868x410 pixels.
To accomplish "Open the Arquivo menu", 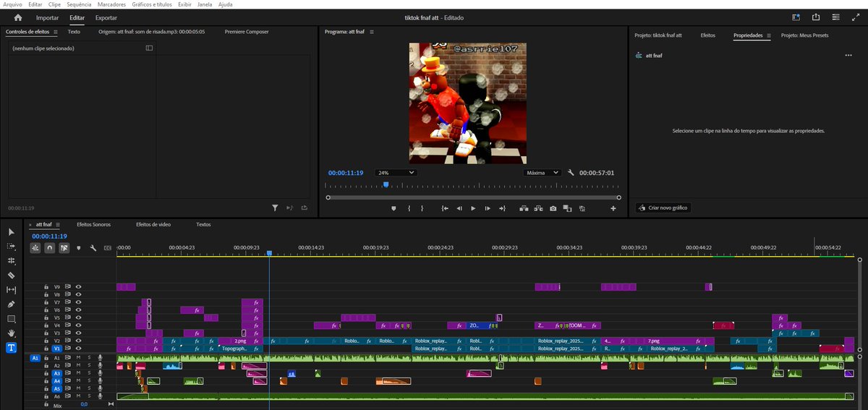I will [13, 4].
